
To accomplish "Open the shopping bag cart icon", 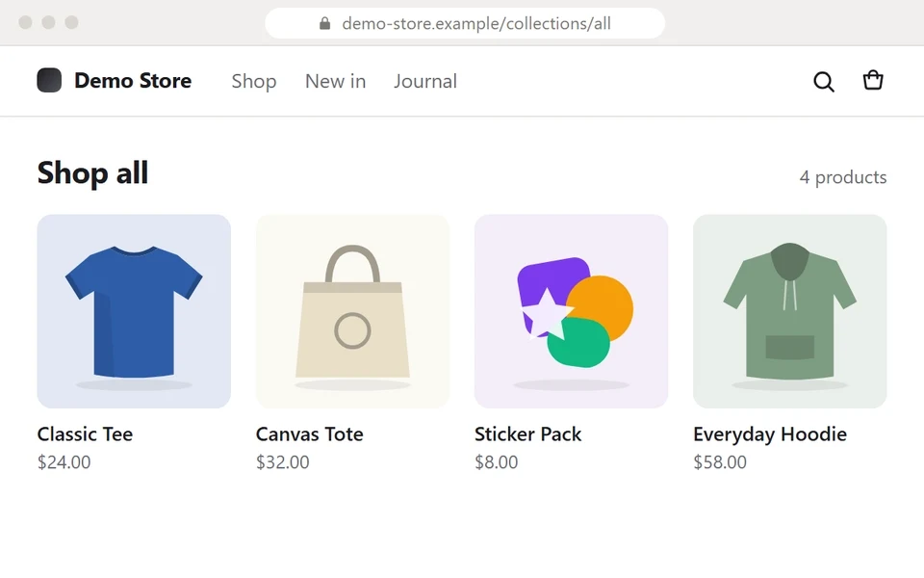I will (873, 80).
